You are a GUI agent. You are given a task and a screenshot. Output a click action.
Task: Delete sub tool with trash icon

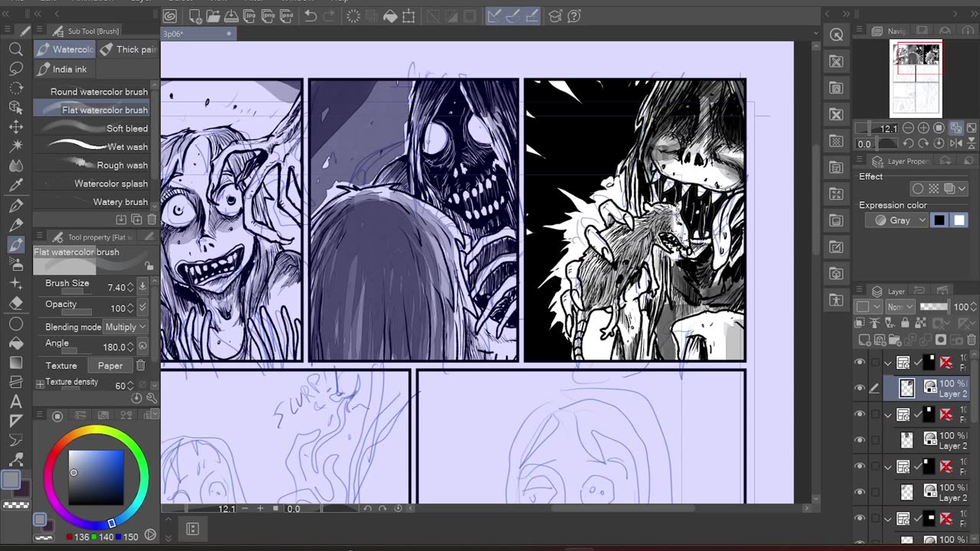[x=152, y=220]
